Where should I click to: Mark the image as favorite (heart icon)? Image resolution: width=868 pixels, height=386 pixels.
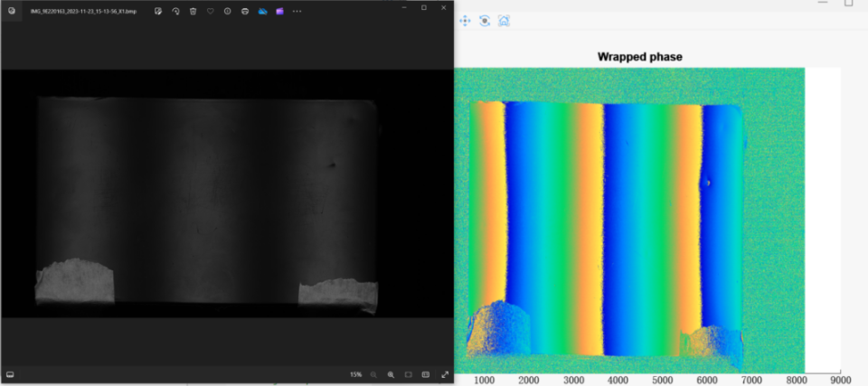[211, 11]
